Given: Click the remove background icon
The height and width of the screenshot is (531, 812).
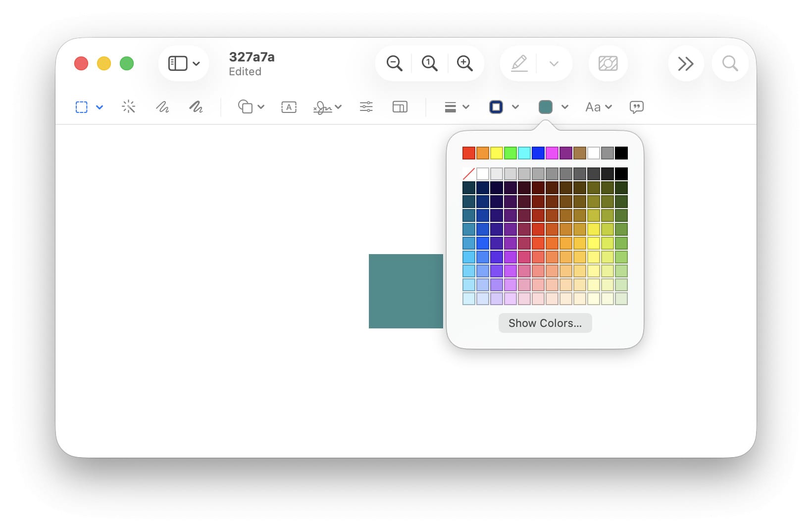Looking at the screenshot, I should click(608, 63).
